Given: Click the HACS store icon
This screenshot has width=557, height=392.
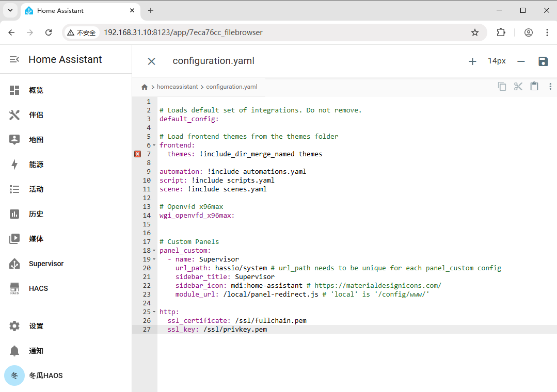Looking at the screenshot, I should point(14,288).
